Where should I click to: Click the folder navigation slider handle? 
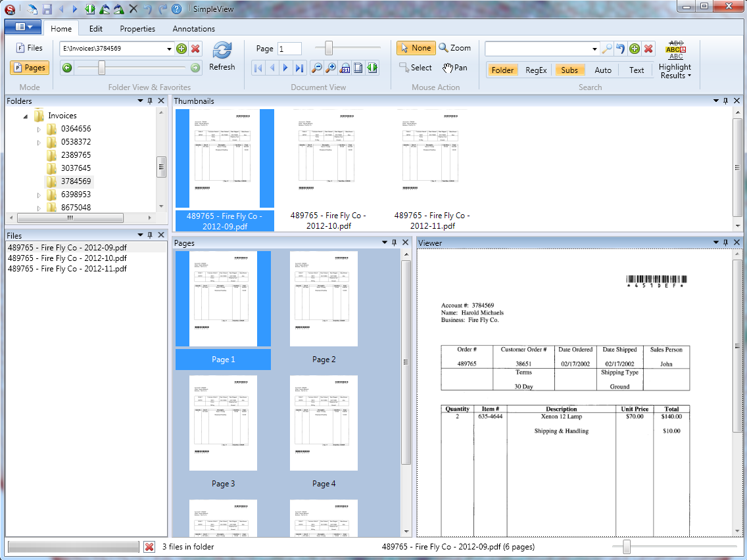pos(101,68)
